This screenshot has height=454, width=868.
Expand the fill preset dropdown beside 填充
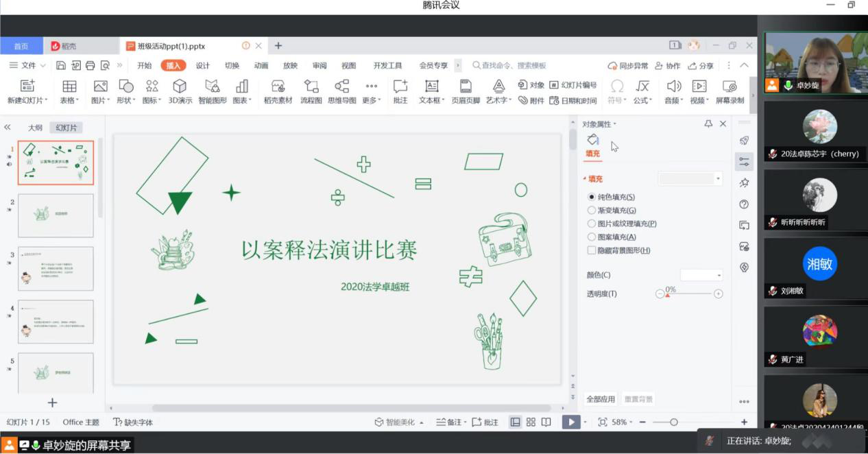click(718, 179)
